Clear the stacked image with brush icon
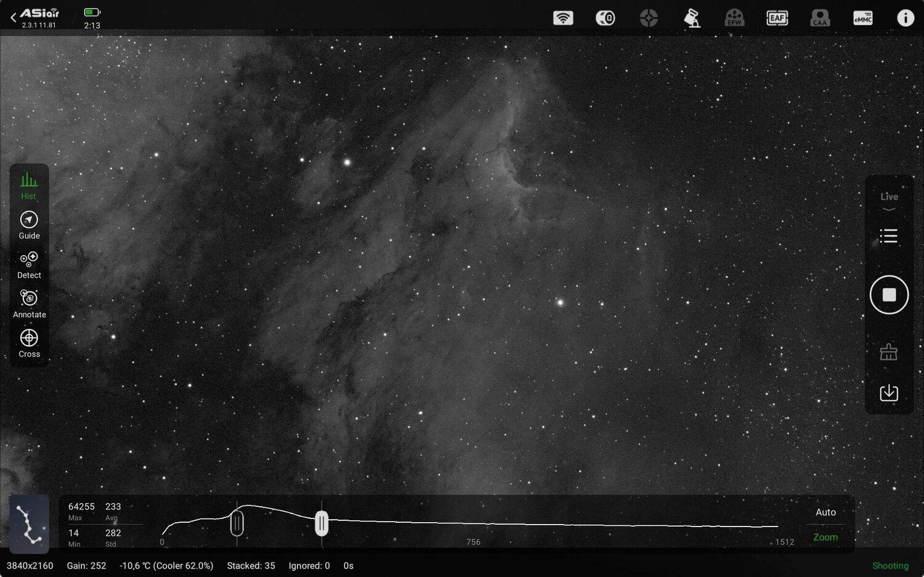924x577 pixels. (x=889, y=350)
